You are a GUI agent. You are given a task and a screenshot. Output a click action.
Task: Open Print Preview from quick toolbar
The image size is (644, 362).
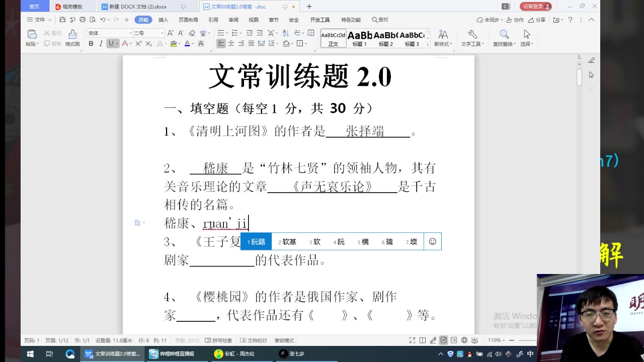93,20
